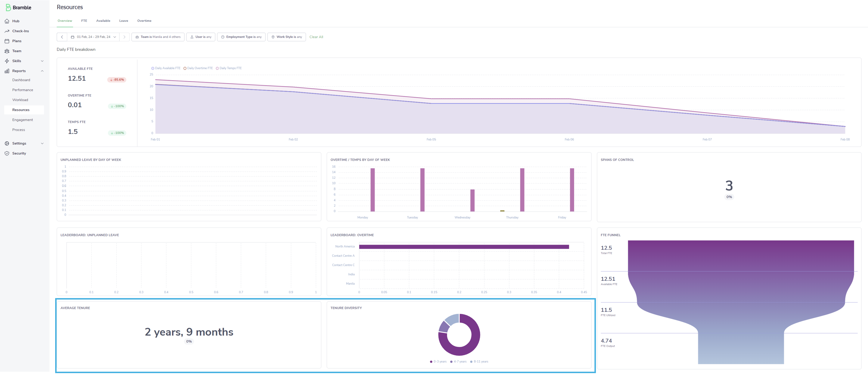This screenshot has height=376, width=868.
Task: Click the Settings gear icon
Action: (x=7, y=143)
